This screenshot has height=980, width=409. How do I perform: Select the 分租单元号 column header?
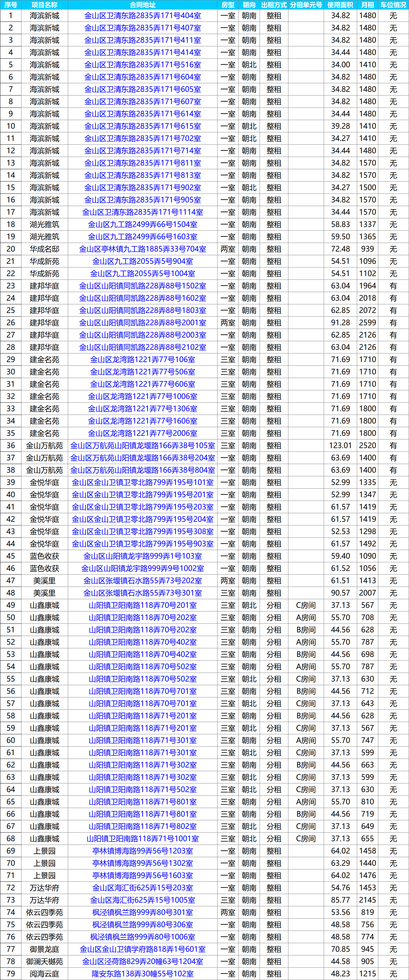(306, 5)
